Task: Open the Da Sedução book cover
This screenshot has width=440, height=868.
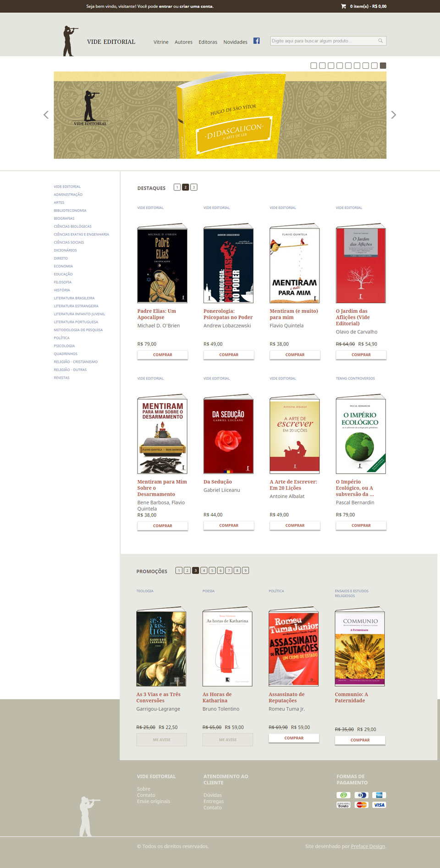Action: click(228, 434)
